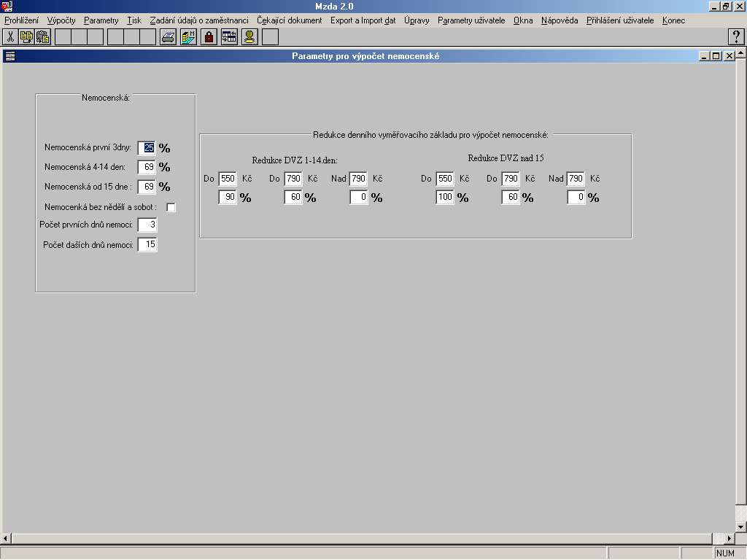Image resolution: width=747 pixels, height=560 pixels.
Task: Open the Parametry menu
Action: click(x=101, y=20)
